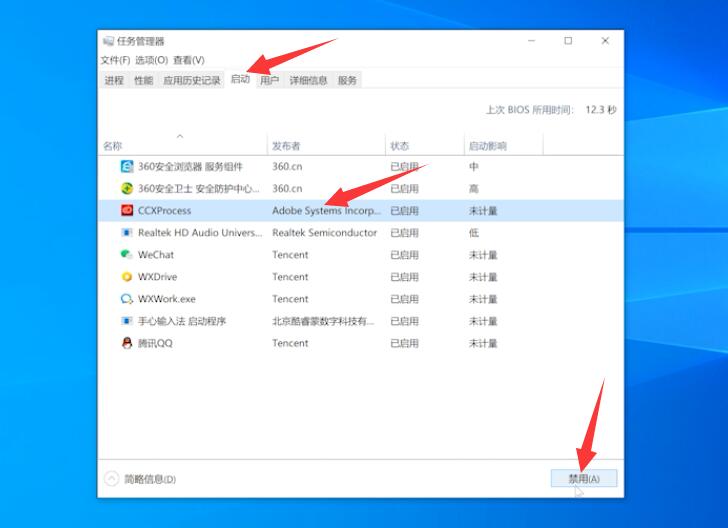Click the WeChat green icon
This screenshot has height=528, width=728.
tap(126, 254)
